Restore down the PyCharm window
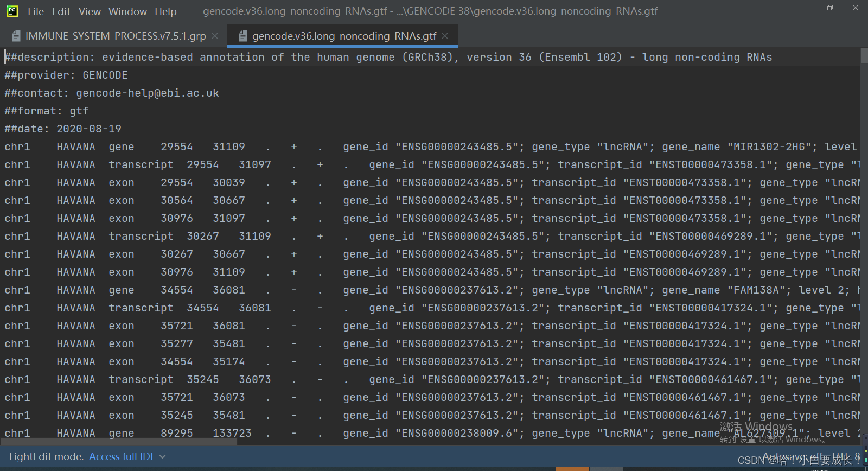 pos(830,8)
